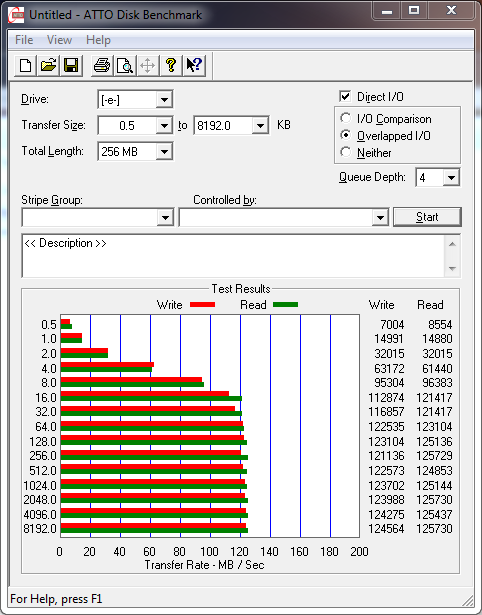Expand the Controlled by dropdown
This screenshot has height=615, width=482.
pos(380,217)
